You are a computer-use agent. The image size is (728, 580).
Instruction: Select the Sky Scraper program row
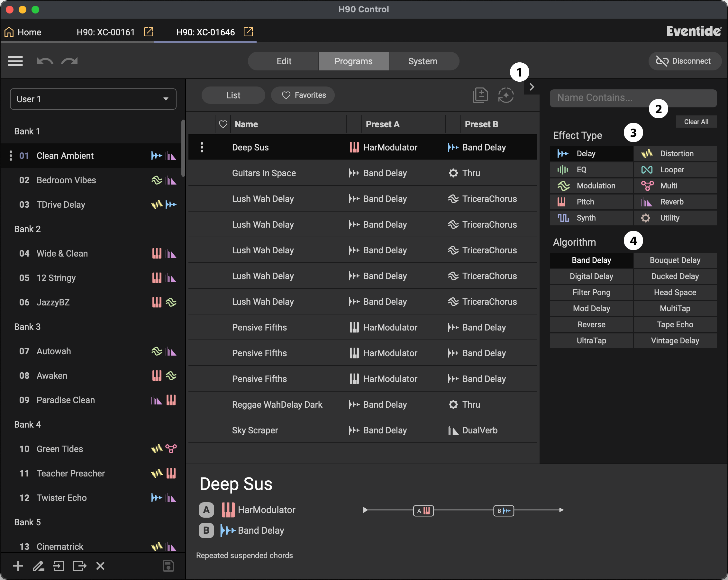click(362, 430)
